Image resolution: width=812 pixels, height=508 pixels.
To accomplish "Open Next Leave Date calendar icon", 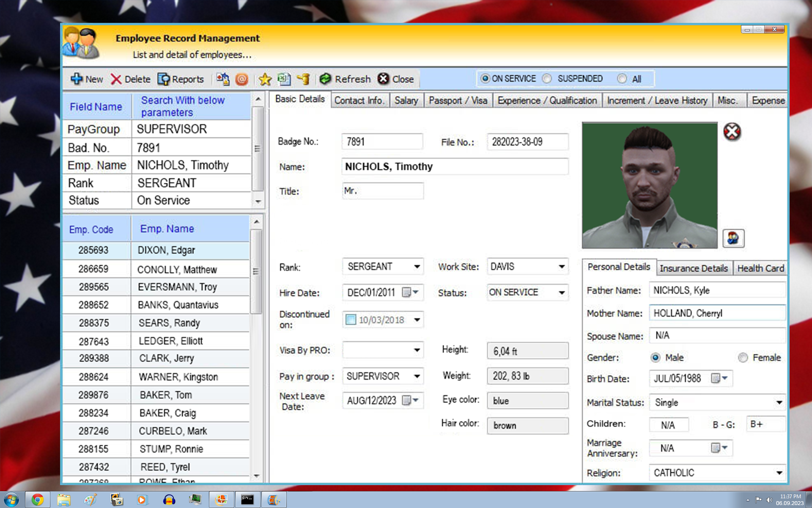I will [410, 400].
